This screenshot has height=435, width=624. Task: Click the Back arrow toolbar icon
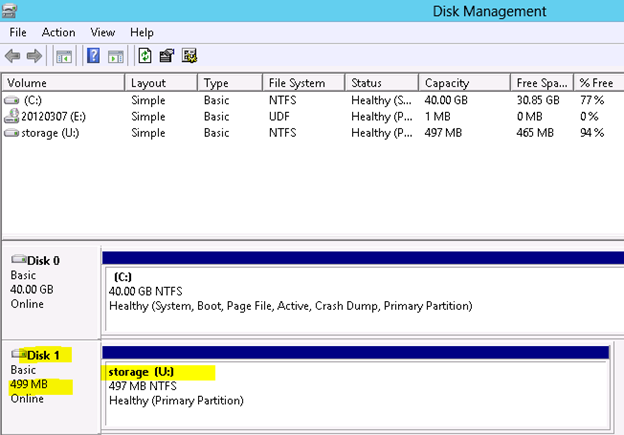coord(13,56)
